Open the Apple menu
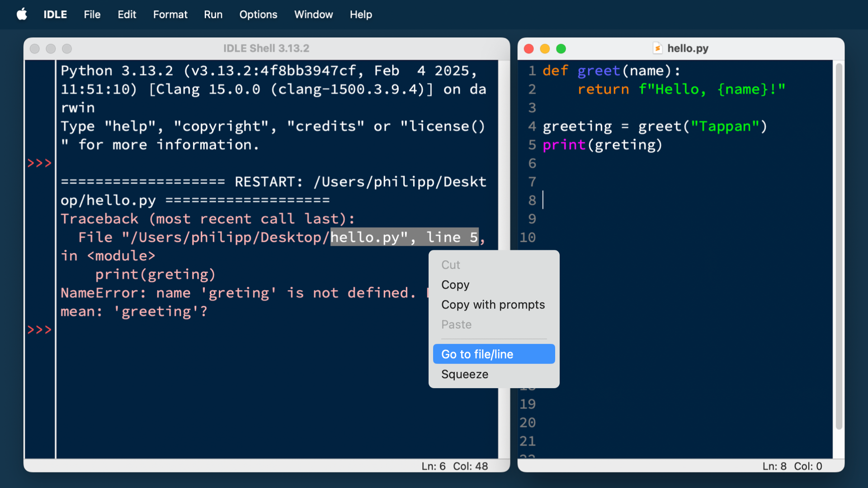 point(21,14)
